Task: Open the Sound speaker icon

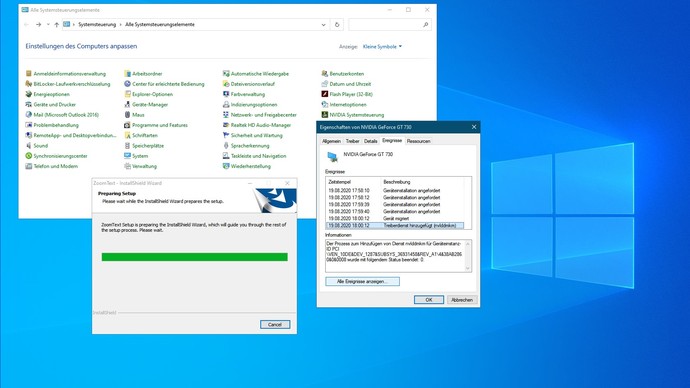Action: (x=29, y=145)
